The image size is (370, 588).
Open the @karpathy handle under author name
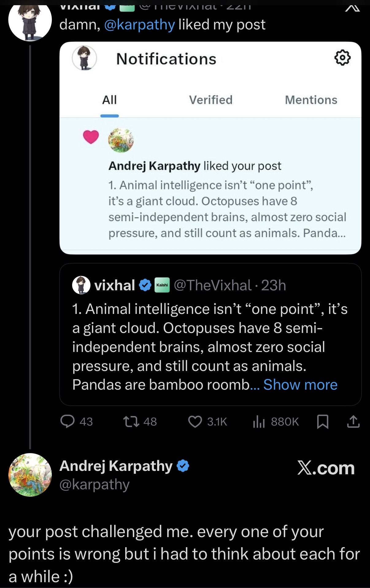94,485
